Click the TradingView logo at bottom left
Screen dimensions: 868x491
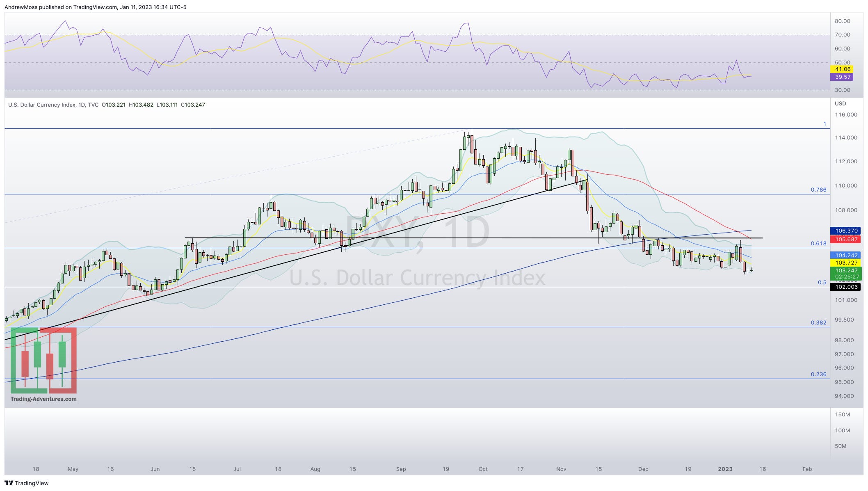[26, 483]
